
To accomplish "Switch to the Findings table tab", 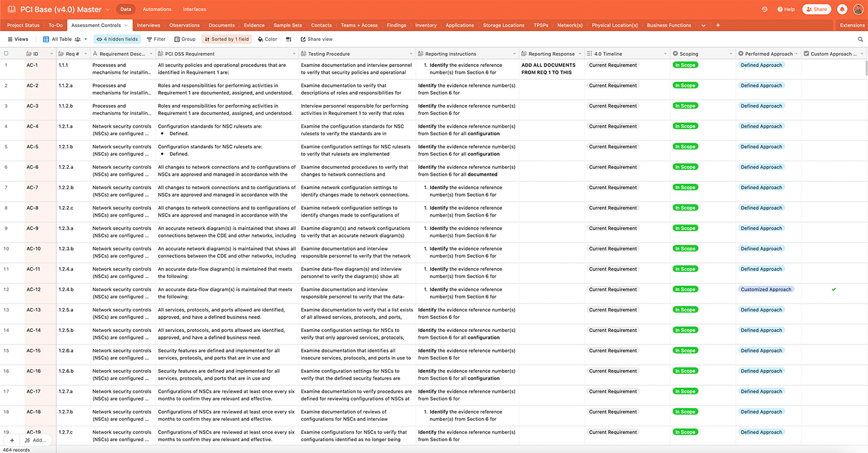I will (396, 25).
